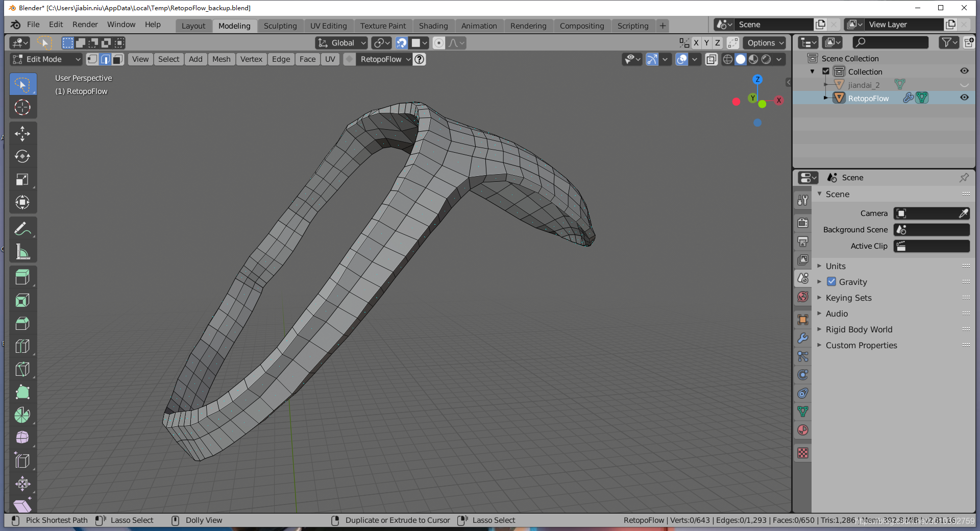Open the File menu
Screen dimensions: 980x531
33,25
